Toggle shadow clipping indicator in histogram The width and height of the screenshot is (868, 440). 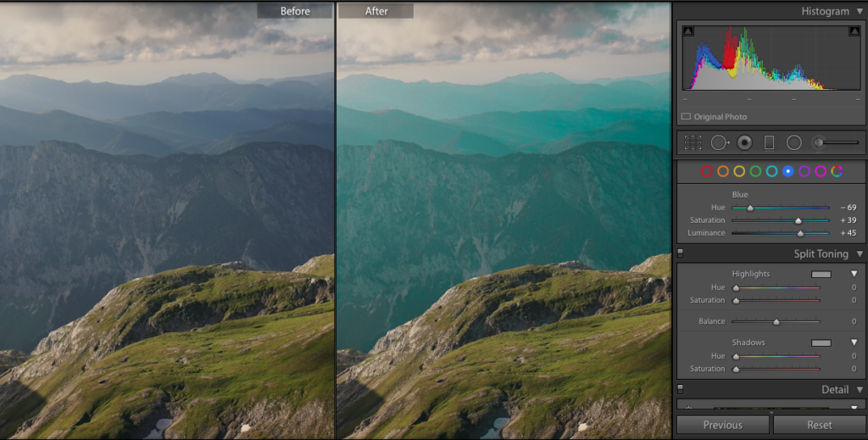tap(687, 31)
